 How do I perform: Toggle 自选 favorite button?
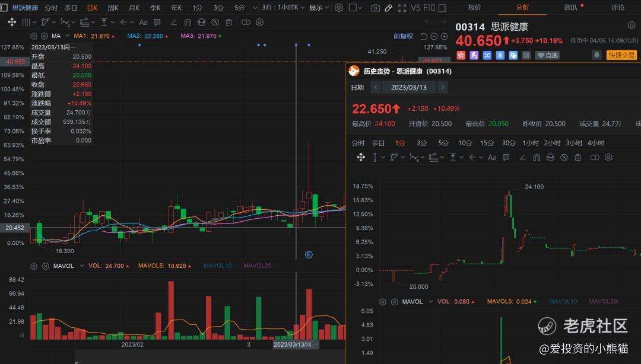click(x=548, y=55)
